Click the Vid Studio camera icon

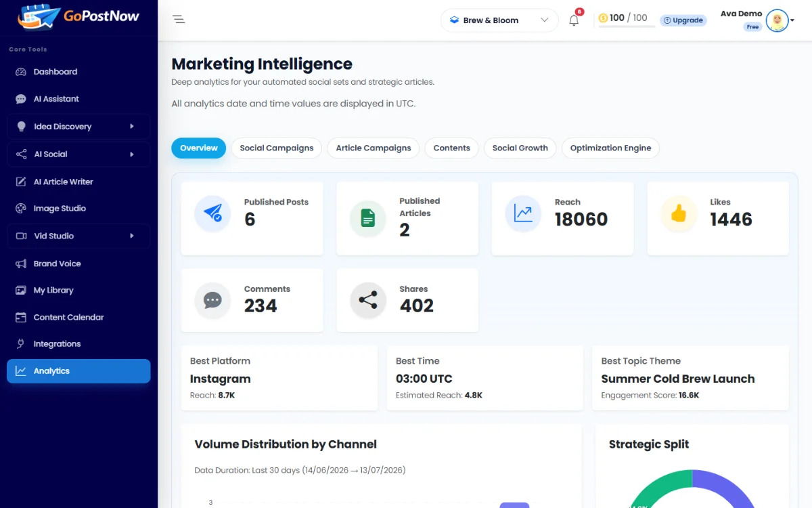[21, 236]
